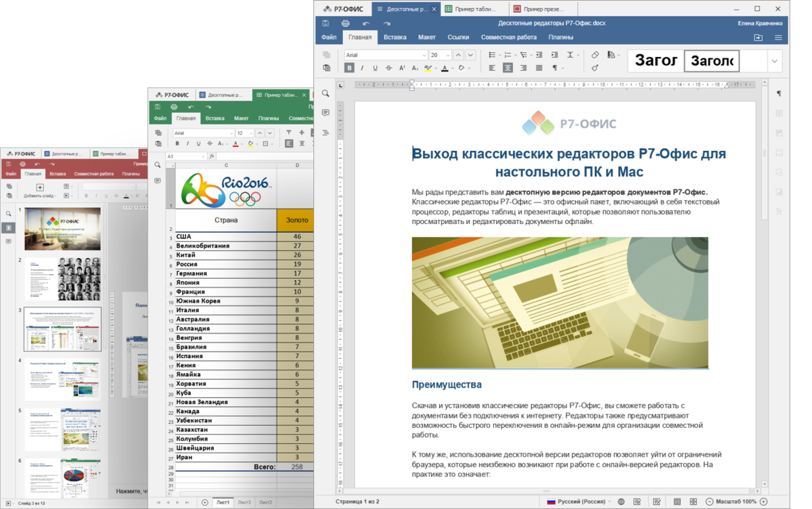The image size is (812, 509).
Task: Toggle italic in the document editor
Action: pyautogui.click(x=362, y=68)
